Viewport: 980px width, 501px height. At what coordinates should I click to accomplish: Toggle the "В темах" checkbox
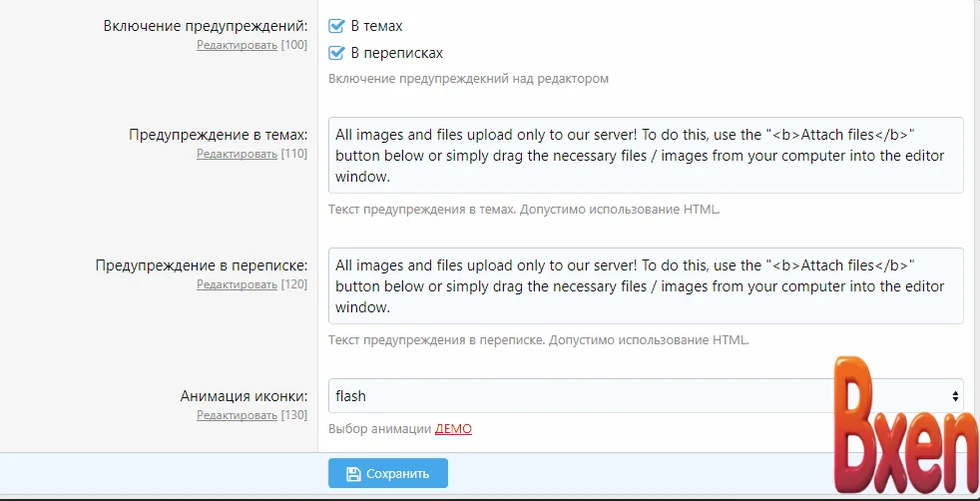(336, 26)
